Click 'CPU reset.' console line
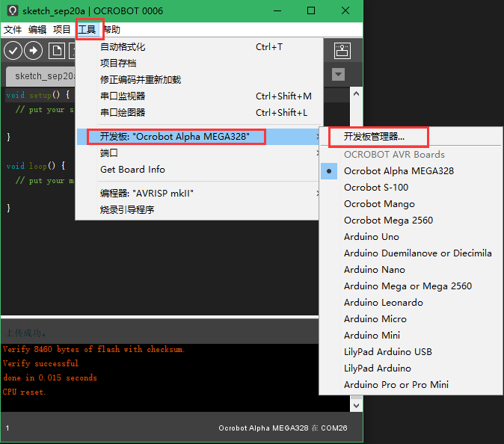 (25, 392)
